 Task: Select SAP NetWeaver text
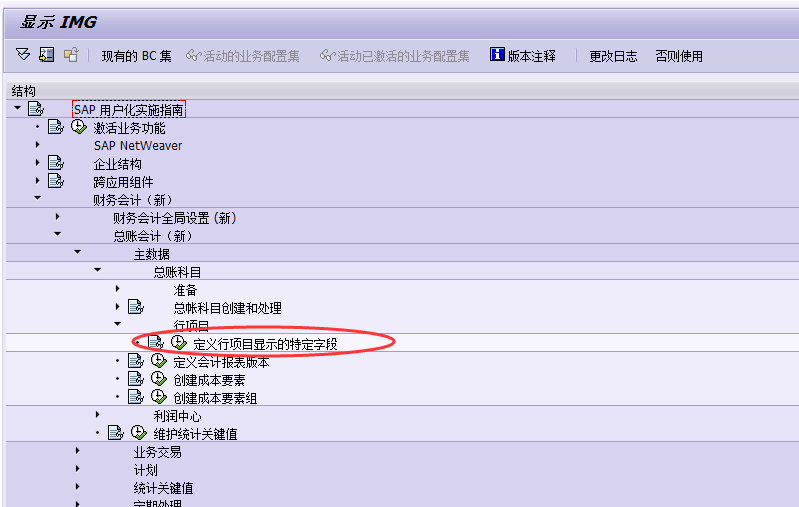pos(138,146)
